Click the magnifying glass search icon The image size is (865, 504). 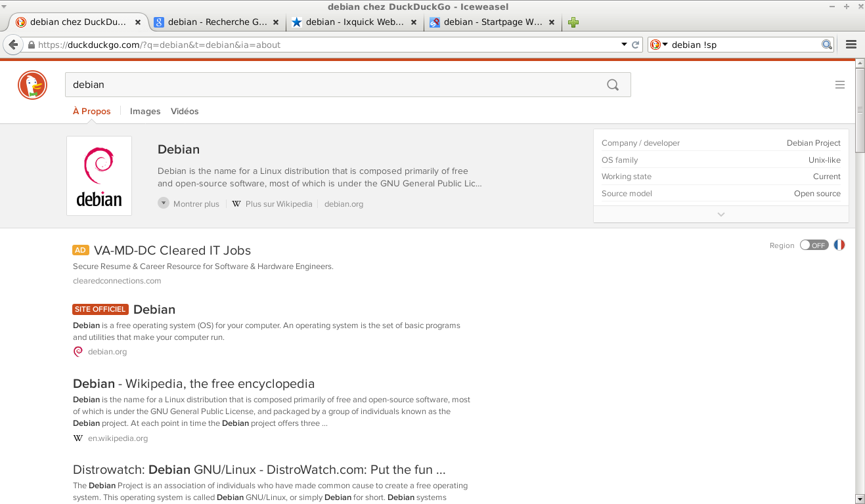[612, 85]
